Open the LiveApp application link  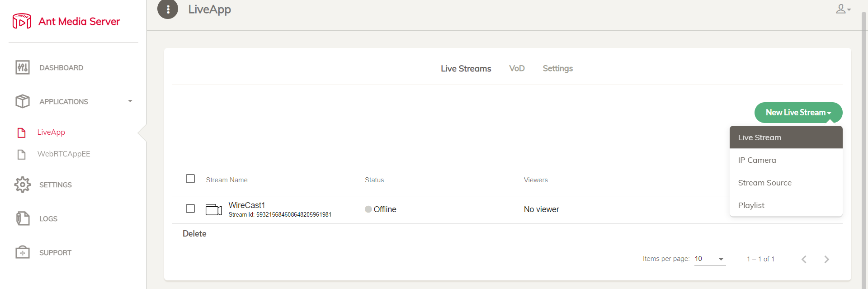click(x=51, y=132)
